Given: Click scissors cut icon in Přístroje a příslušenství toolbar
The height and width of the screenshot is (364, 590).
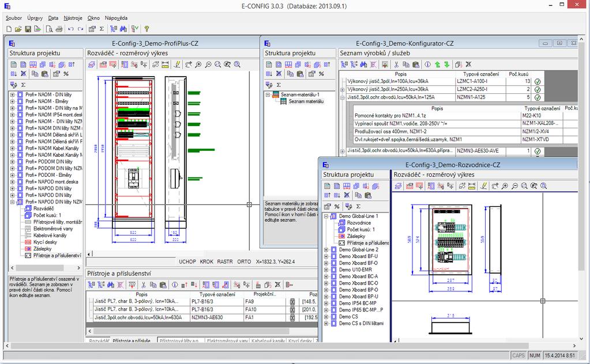Looking at the screenshot, I should (x=144, y=285).
